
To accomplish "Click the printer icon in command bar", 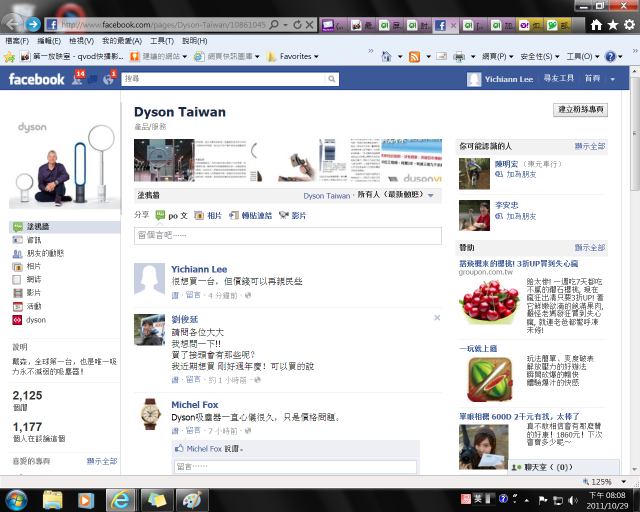I will [x=459, y=57].
